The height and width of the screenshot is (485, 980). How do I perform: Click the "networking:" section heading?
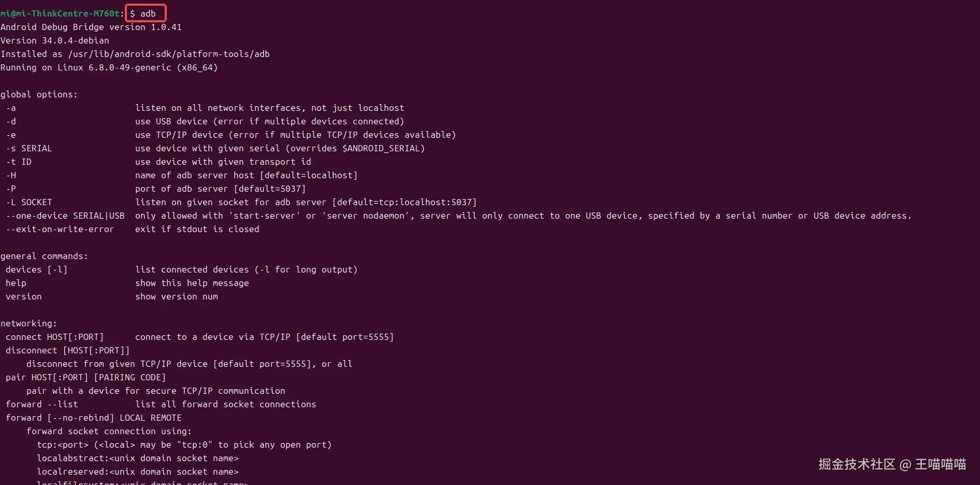click(x=28, y=323)
